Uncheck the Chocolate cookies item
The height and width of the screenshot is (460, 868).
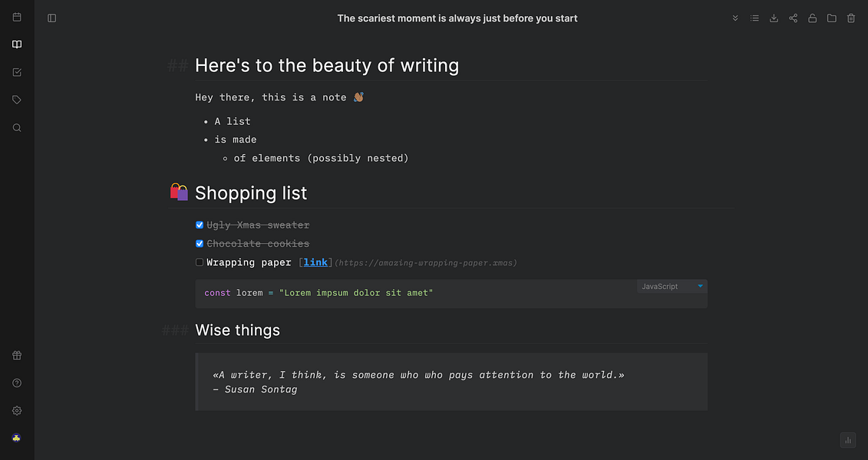point(200,244)
